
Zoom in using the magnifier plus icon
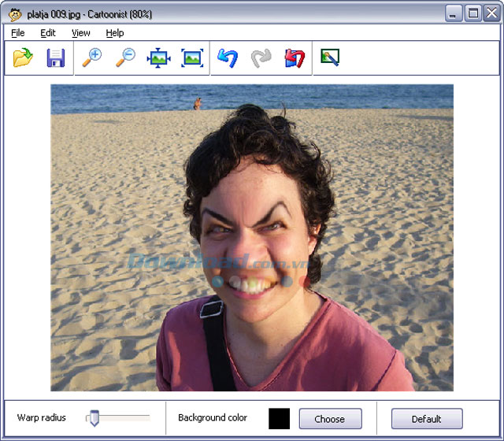tap(92, 57)
